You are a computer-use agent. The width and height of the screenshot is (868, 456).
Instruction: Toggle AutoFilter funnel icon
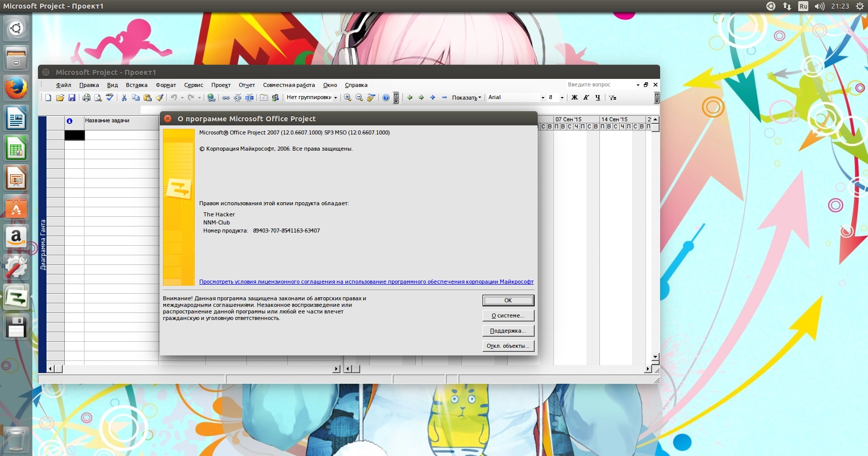point(613,98)
